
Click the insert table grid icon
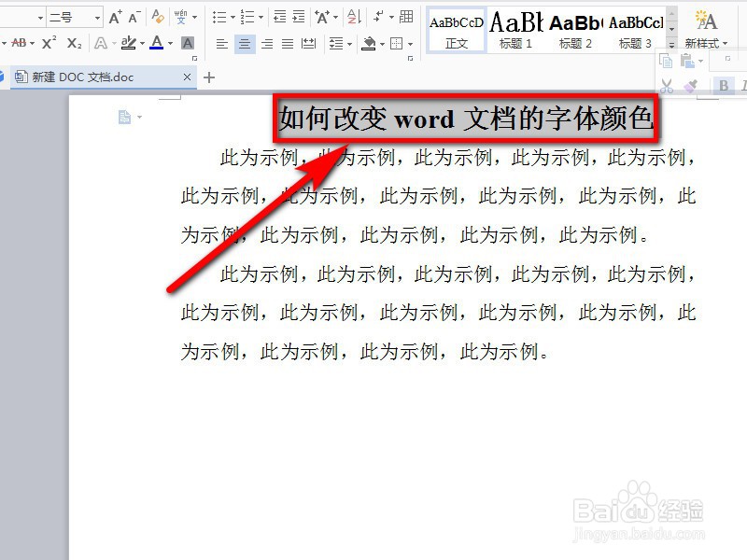(406, 15)
